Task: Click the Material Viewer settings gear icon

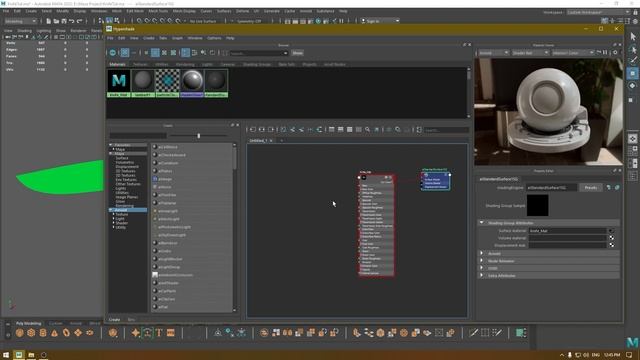Action: (615, 53)
